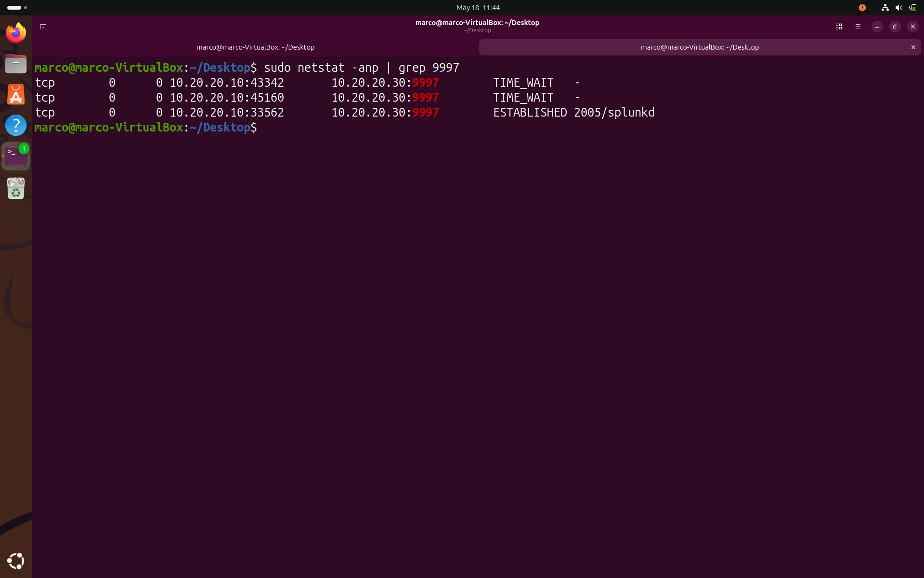924x578 pixels.
Task: Click the window title 'marco@marco-VirtualBox: ~/Desktop'
Action: tap(477, 23)
